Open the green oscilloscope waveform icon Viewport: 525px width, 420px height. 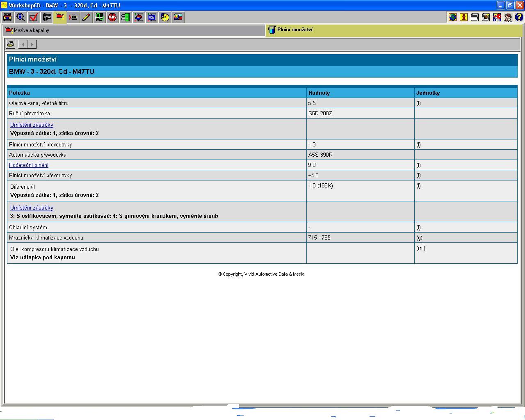pyautogui.click(x=99, y=17)
